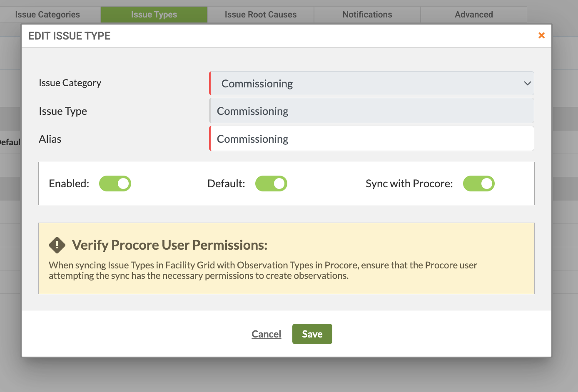Viewport: 578px width, 392px height.
Task: Close the Edit Issue Type dialog
Action: pyautogui.click(x=541, y=35)
